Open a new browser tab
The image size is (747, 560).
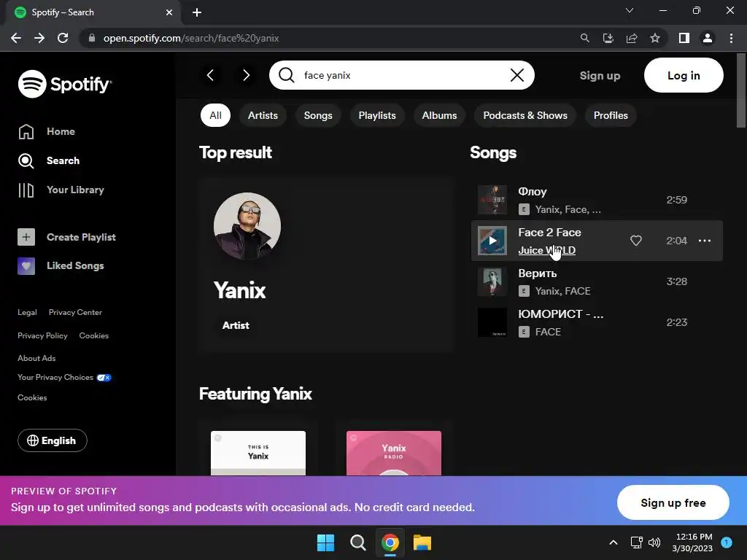[x=197, y=12]
